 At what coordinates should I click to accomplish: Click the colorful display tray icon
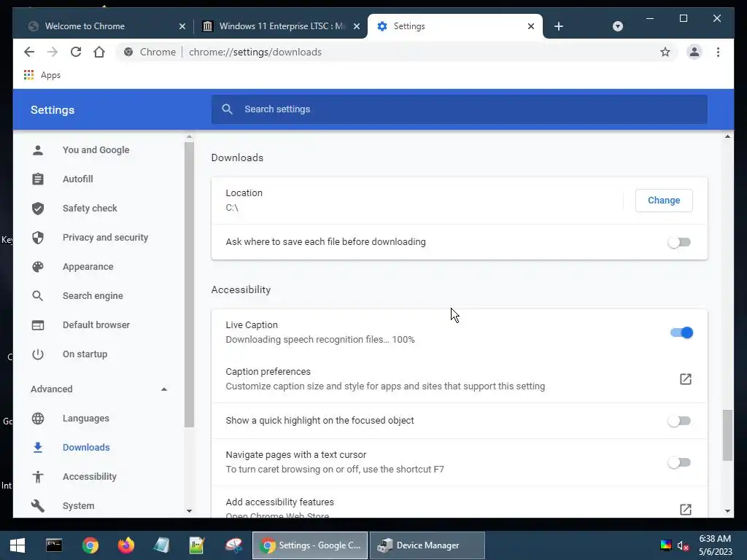pyautogui.click(x=665, y=545)
